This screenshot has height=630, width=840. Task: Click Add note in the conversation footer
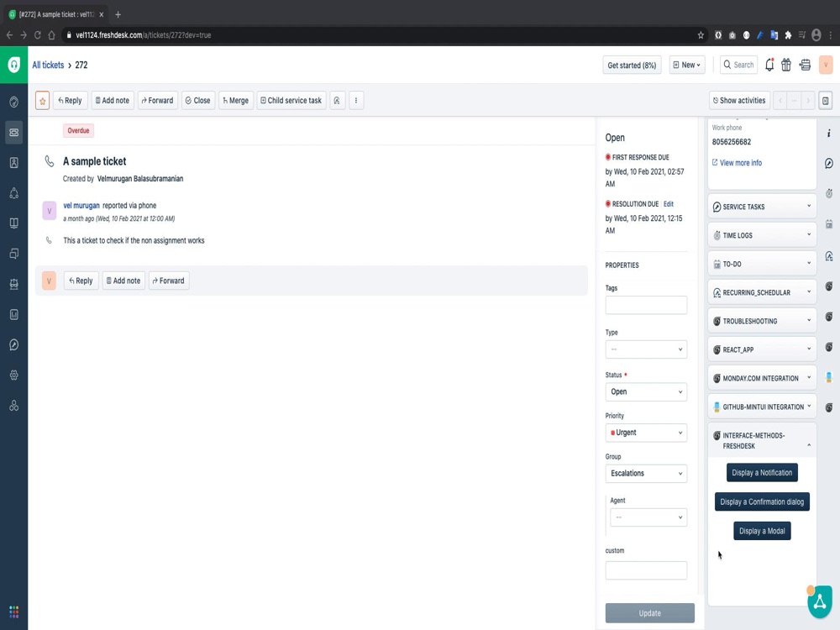coord(123,281)
